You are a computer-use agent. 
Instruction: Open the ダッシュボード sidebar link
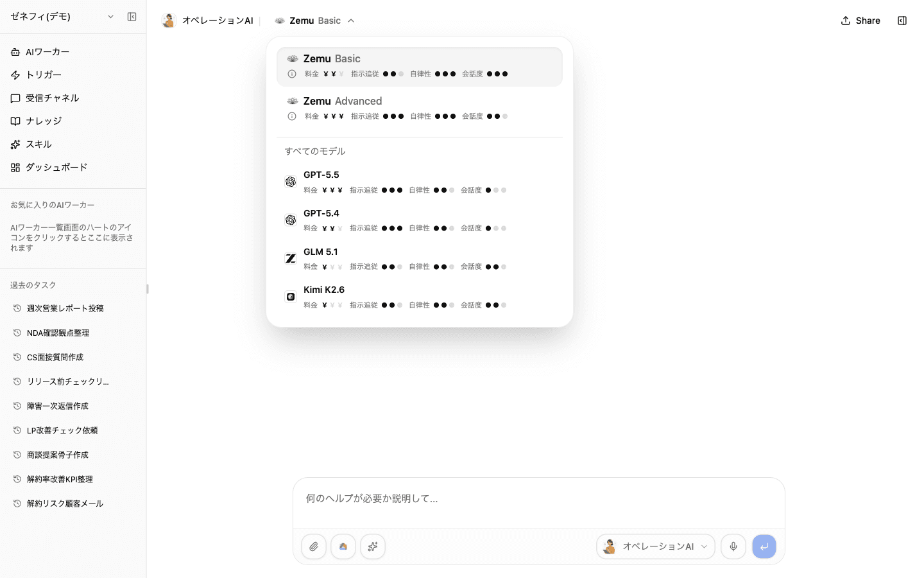tap(73, 167)
